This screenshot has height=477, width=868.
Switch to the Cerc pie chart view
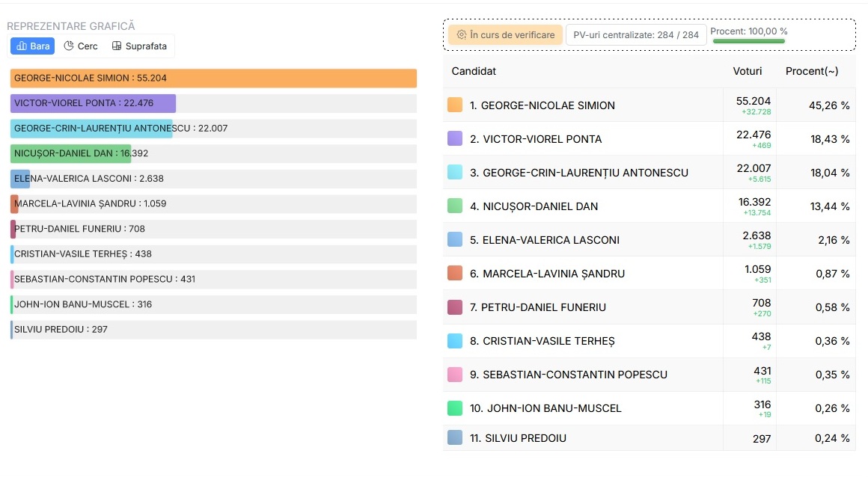[x=81, y=46]
